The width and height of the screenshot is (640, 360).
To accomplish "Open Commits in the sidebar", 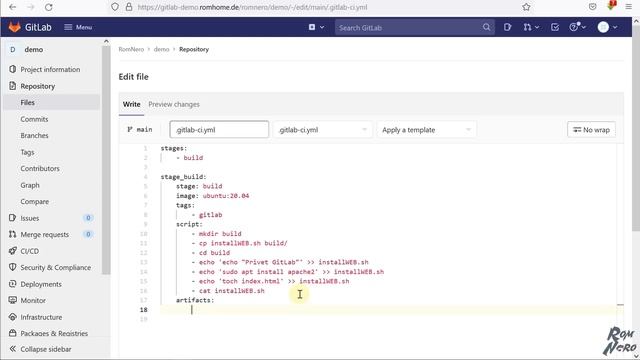I will (x=34, y=119).
